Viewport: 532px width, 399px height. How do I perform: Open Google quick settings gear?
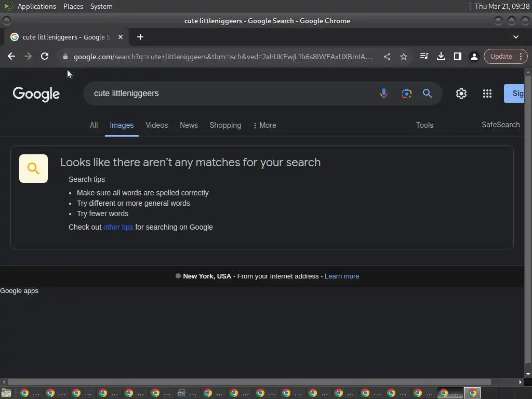[461, 94]
